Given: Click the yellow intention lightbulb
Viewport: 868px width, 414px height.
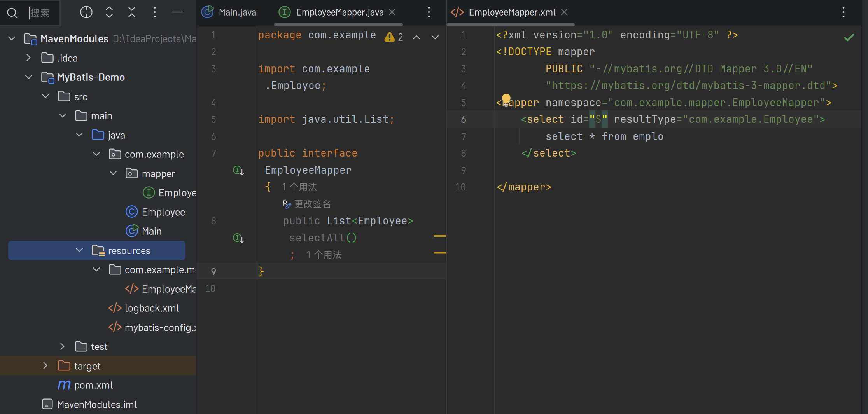Looking at the screenshot, I should pos(506,99).
